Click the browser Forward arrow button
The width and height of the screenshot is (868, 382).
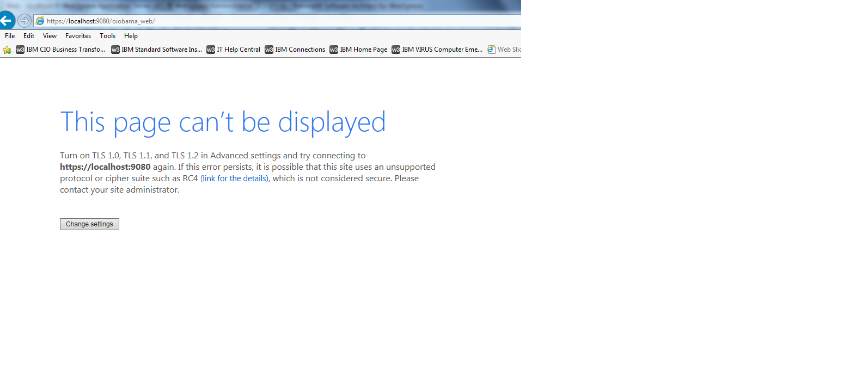point(25,21)
